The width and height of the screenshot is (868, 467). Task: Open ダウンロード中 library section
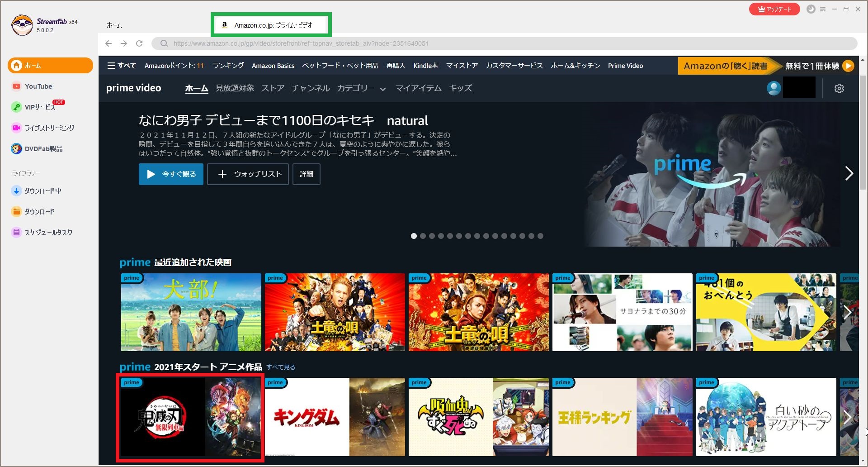tap(37, 191)
